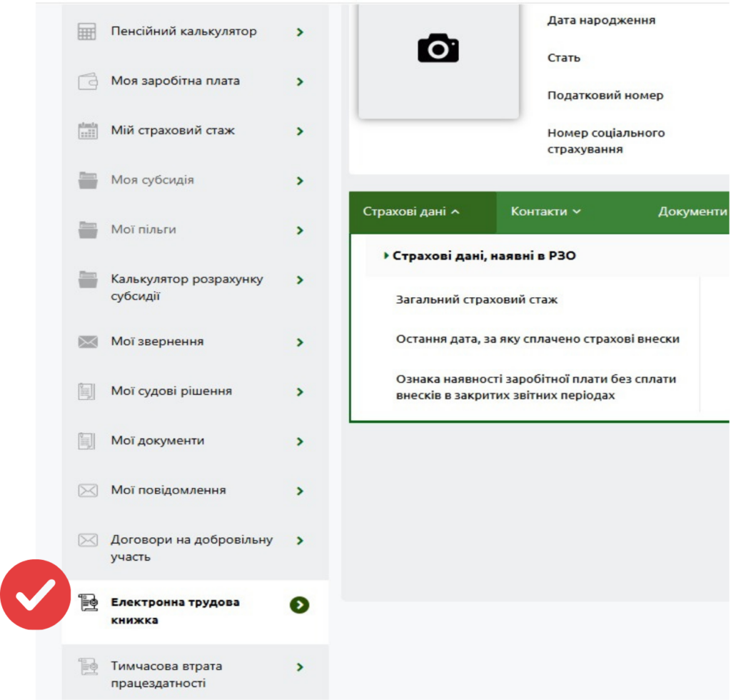
Task: Click the calendar icon for Мій страховий стаж
Action: (x=88, y=131)
